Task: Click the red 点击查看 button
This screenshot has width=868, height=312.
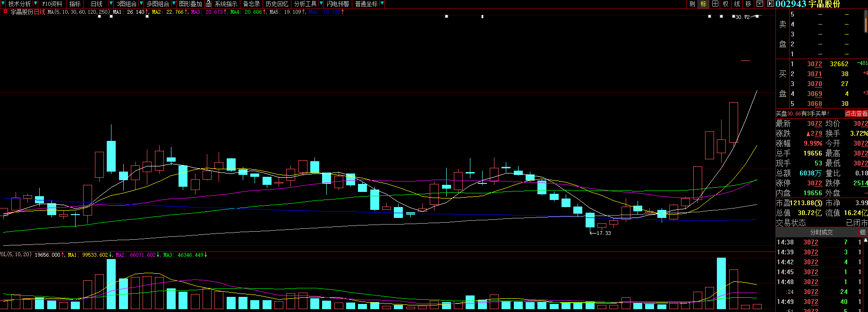Action: pos(856,113)
